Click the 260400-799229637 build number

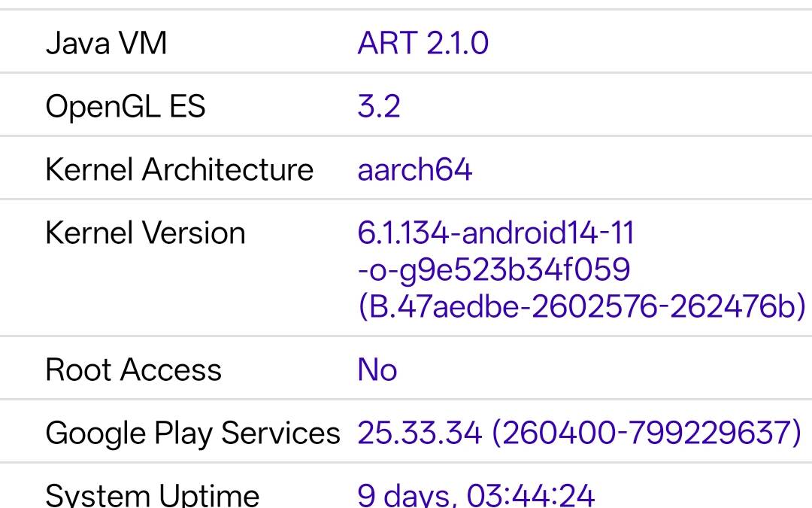647,433
